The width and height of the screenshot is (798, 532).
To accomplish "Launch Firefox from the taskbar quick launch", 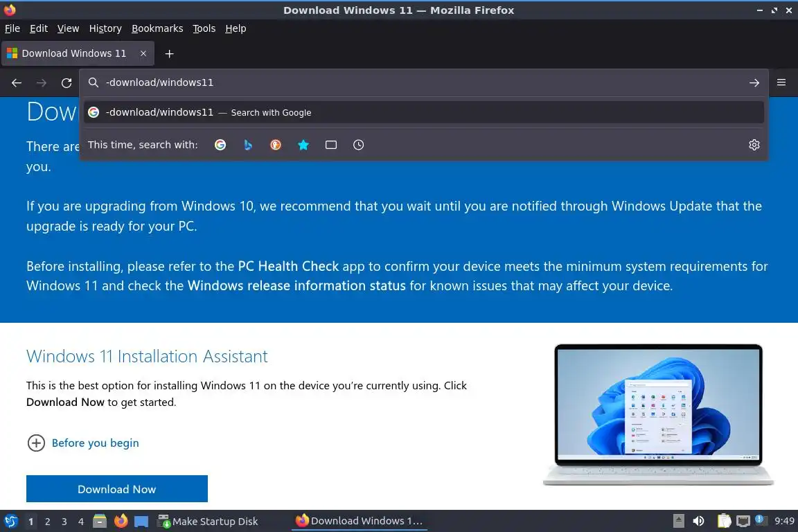I will [x=121, y=521].
